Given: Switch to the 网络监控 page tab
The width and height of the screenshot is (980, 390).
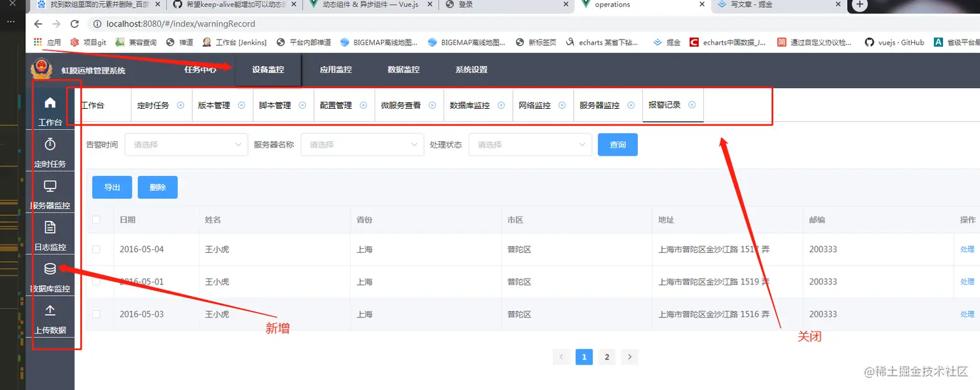Looking at the screenshot, I should click(534, 105).
